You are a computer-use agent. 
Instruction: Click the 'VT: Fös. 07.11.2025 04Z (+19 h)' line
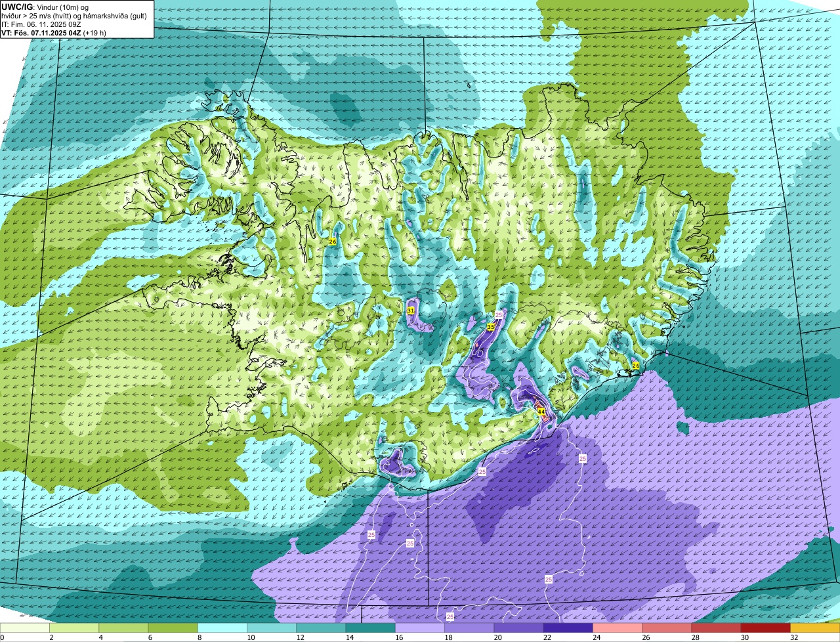pyautogui.click(x=54, y=33)
